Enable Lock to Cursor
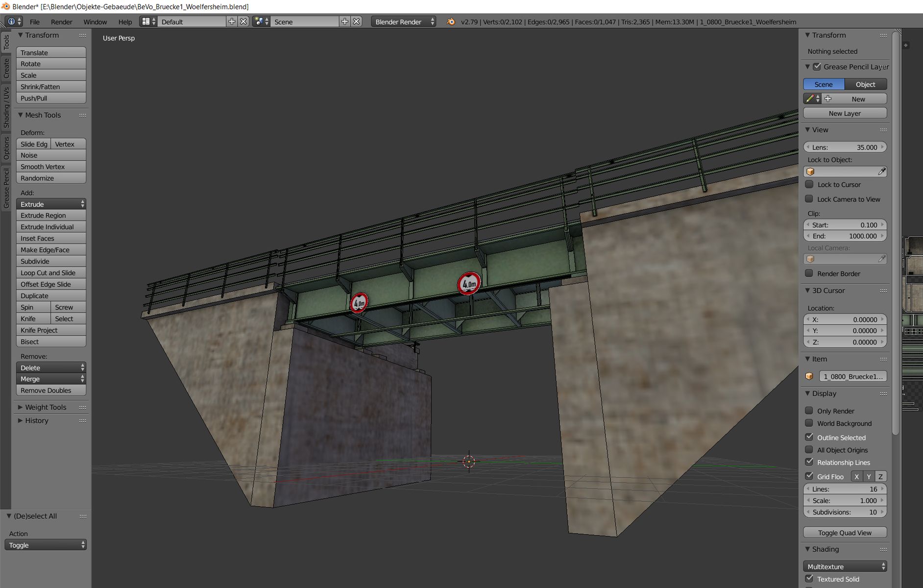 [x=809, y=185]
